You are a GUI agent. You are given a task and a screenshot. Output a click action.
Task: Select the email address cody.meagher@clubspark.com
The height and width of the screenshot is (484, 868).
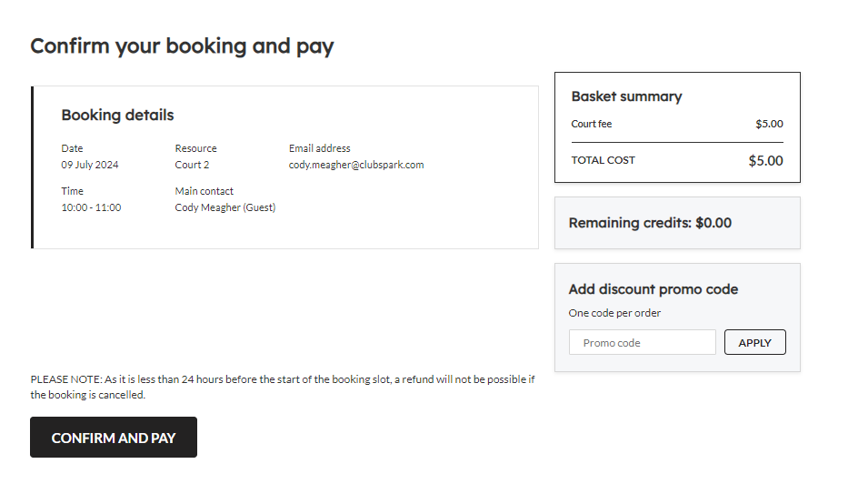click(x=356, y=165)
